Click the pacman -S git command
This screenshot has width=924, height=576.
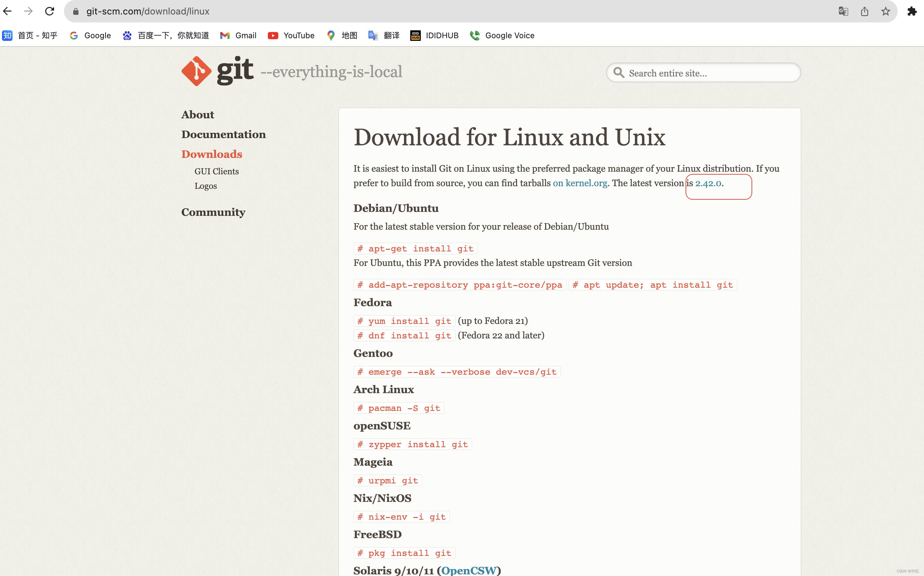coord(399,408)
